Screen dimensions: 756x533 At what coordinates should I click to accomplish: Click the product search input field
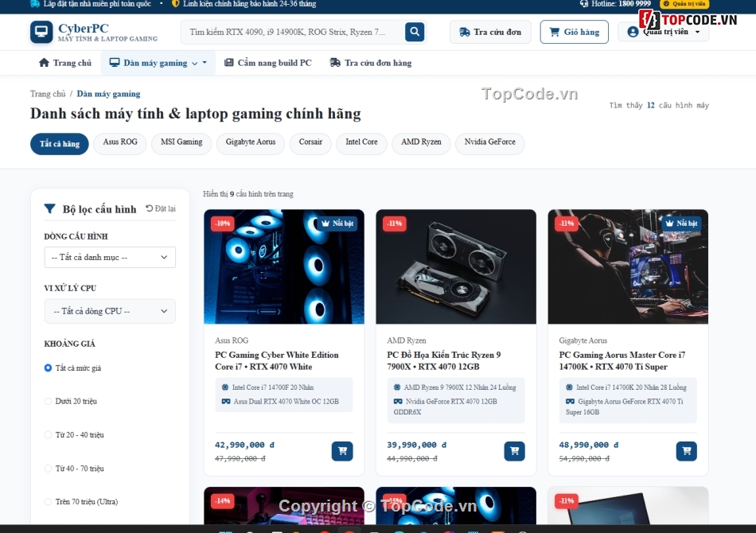pyautogui.click(x=292, y=32)
